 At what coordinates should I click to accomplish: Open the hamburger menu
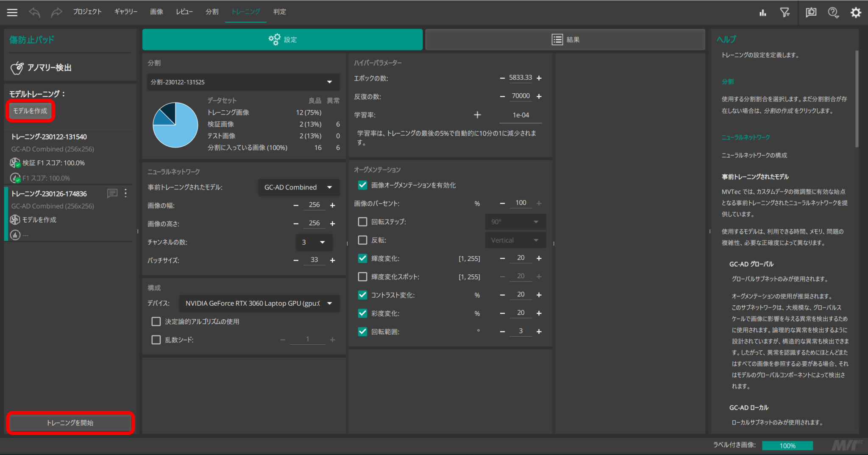(11, 12)
